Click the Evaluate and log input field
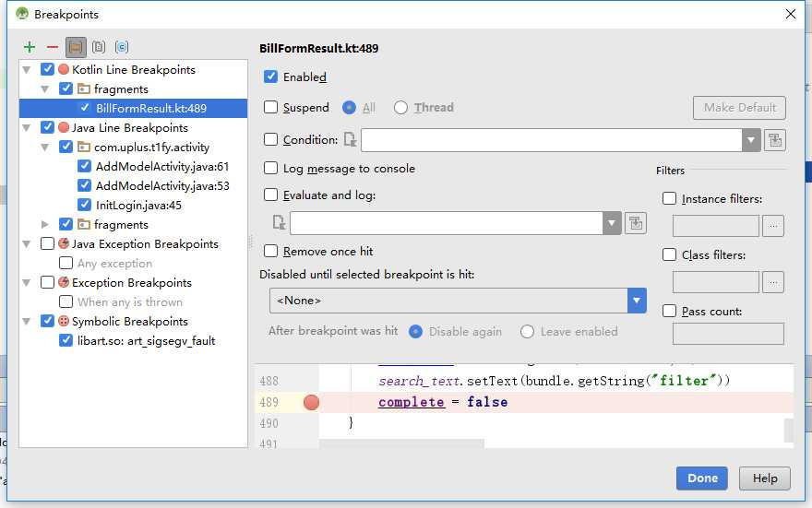This screenshot has width=812, height=508. point(447,223)
